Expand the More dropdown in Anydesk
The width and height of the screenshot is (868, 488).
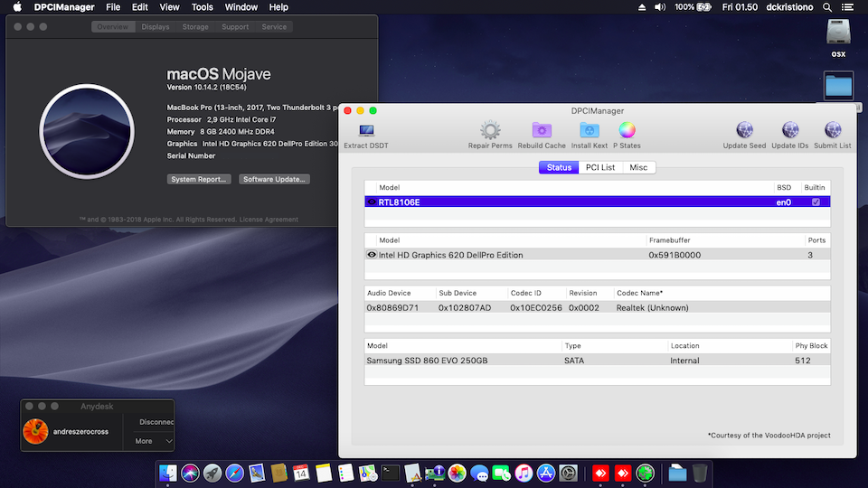154,441
